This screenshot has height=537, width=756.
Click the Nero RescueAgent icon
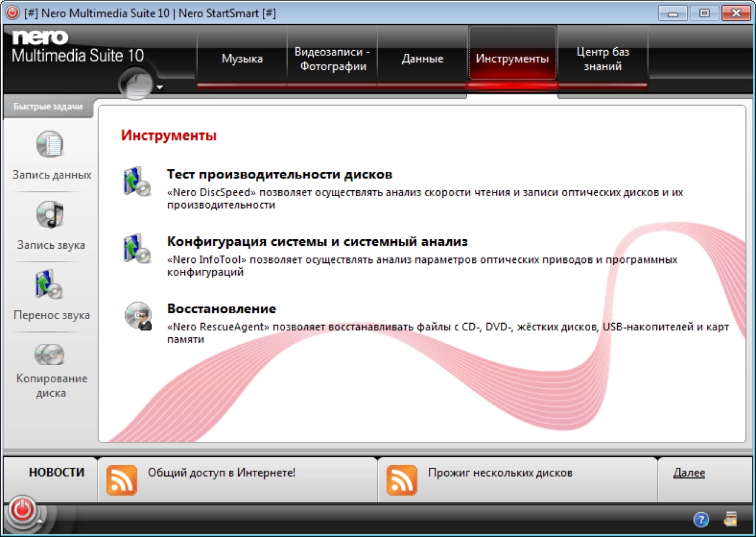pyautogui.click(x=138, y=315)
